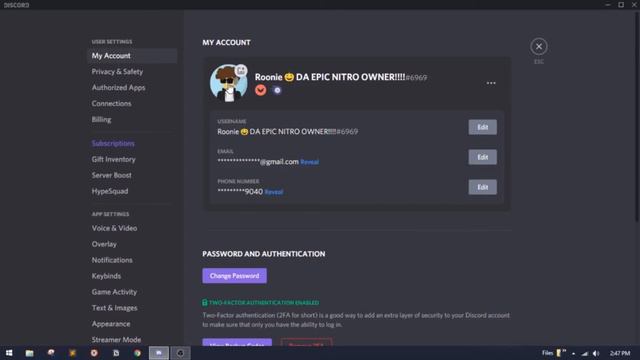
Task: Click the Windows Start button
Action: coord(9,353)
